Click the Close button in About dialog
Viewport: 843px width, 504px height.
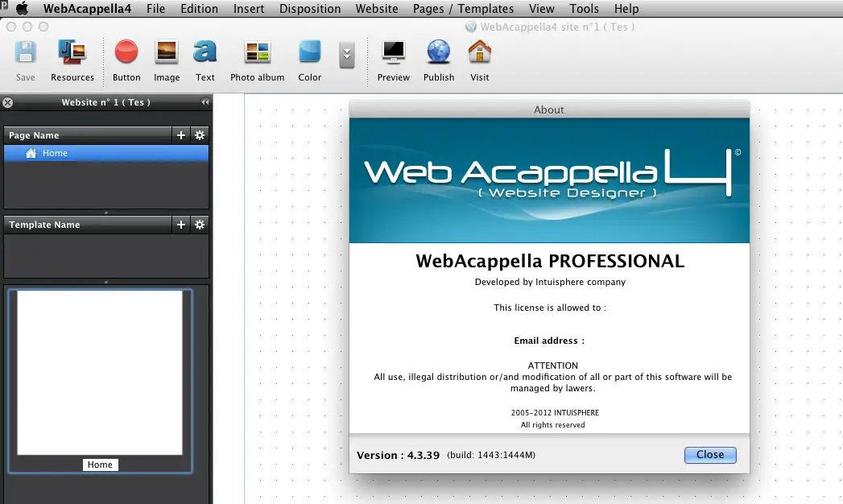click(710, 455)
